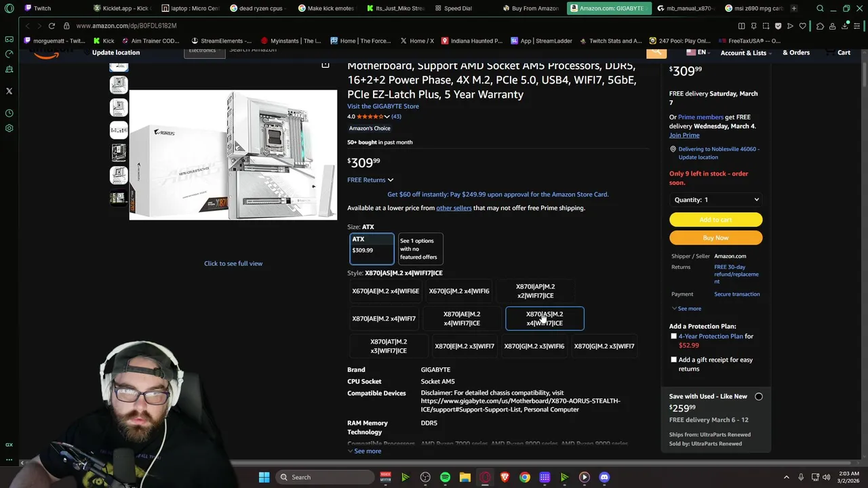The image size is (868, 488).
Task: Expand See more under Payment details
Action: tap(686, 308)
